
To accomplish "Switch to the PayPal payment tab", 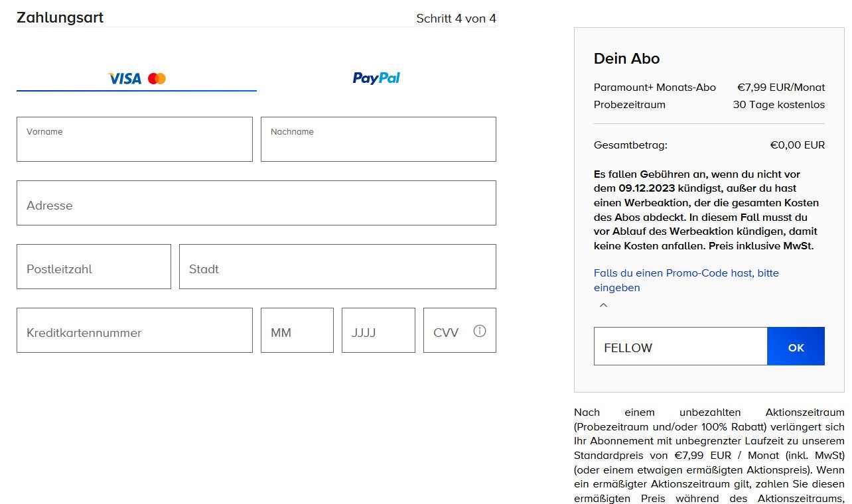I will [x=376, y=78].
